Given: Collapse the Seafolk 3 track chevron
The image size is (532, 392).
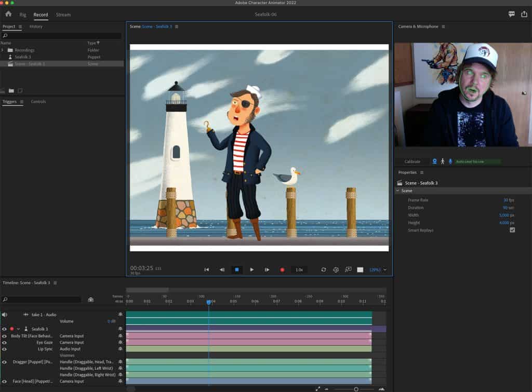Looking at the screenshot, I should 18,329.
